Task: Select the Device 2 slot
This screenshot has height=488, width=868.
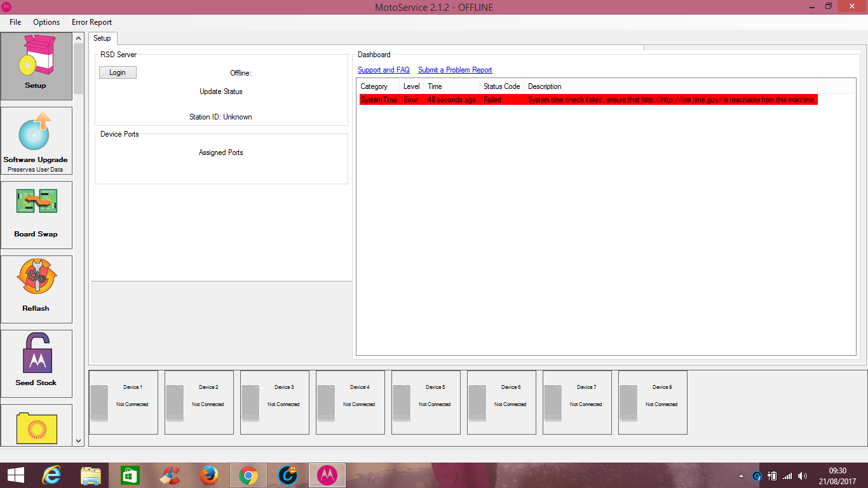Action: tap(199, 403)
